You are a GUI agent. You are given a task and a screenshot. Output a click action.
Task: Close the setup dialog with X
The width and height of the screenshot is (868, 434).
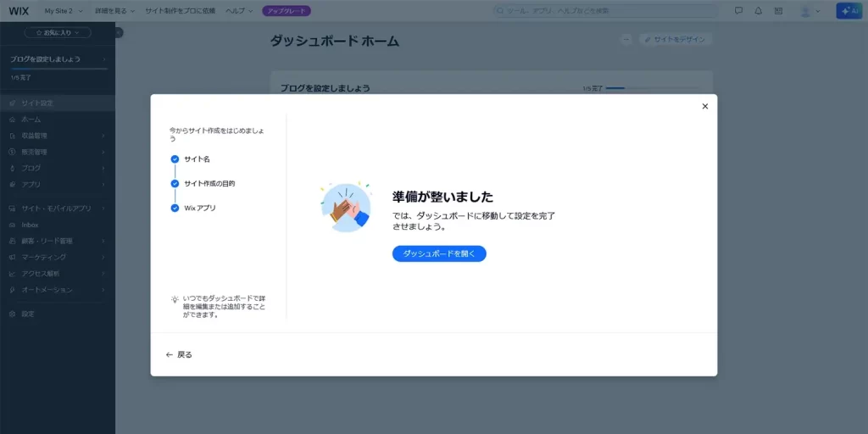click(x=704, y=106)
